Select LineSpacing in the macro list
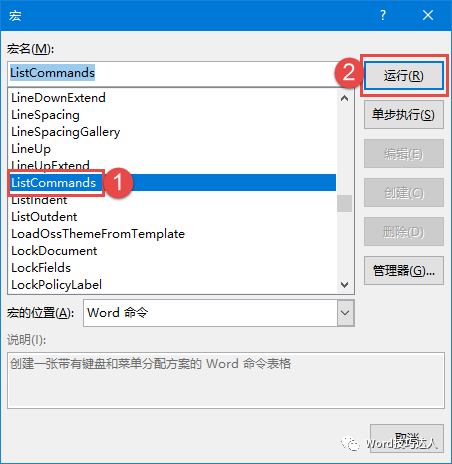Viewport: 452px width, 464px height. [45, 115]
